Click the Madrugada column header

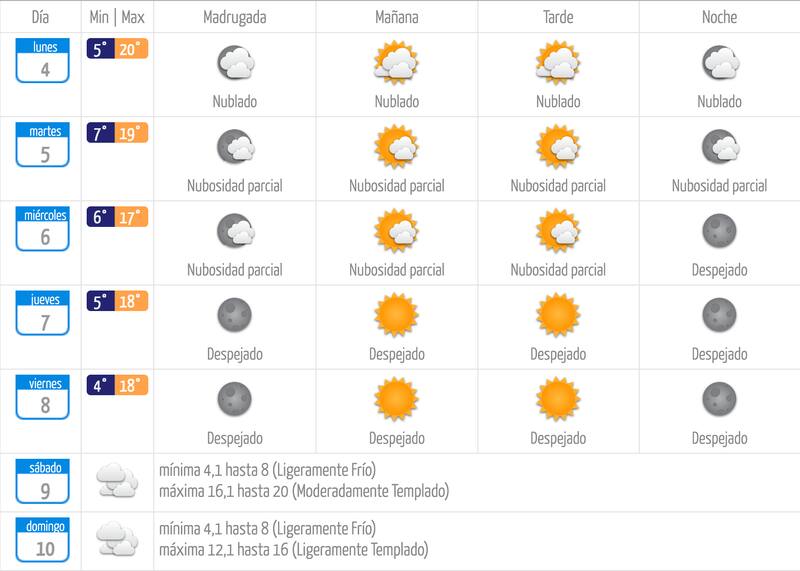[x=235, y=17]
